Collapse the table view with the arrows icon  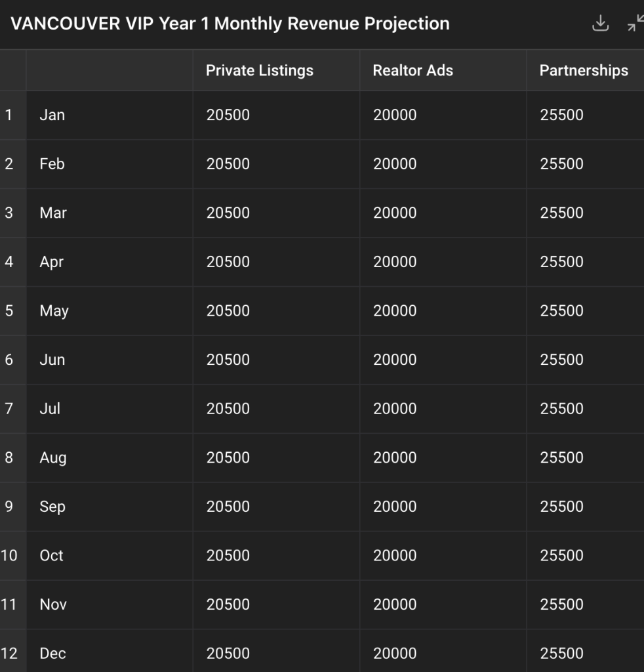click(635, 23)
